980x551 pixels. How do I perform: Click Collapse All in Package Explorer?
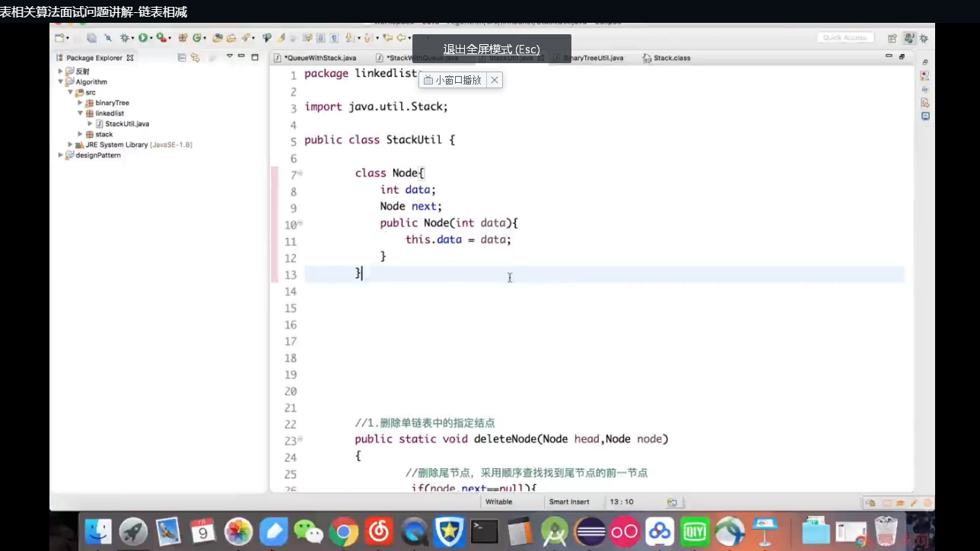(182, 58)
